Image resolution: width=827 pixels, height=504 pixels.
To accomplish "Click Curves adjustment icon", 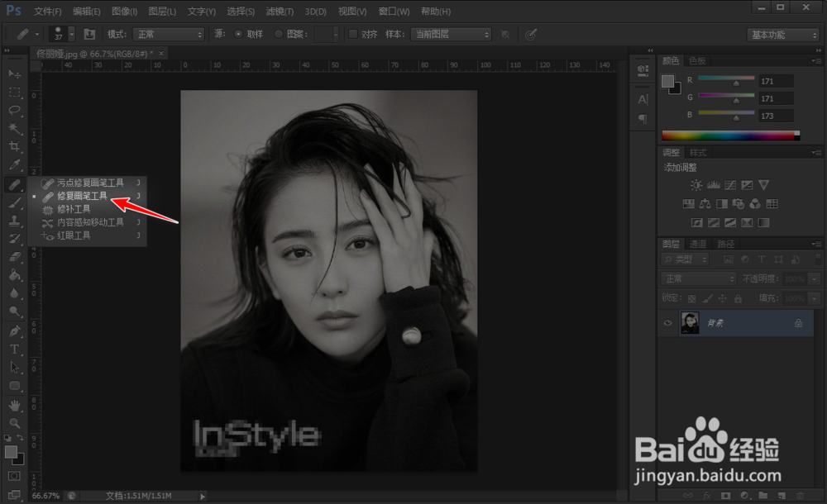I will click(730, 185).
